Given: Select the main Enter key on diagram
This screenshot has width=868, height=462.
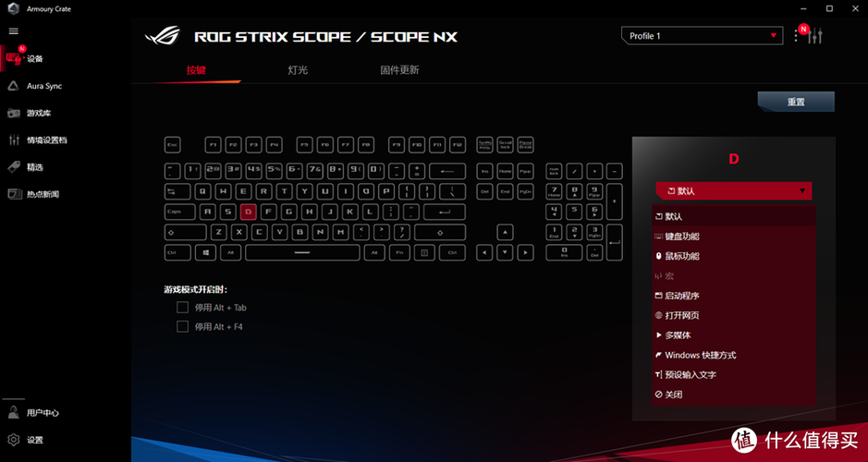Looking at the screenshot, I should coord(445,212).
